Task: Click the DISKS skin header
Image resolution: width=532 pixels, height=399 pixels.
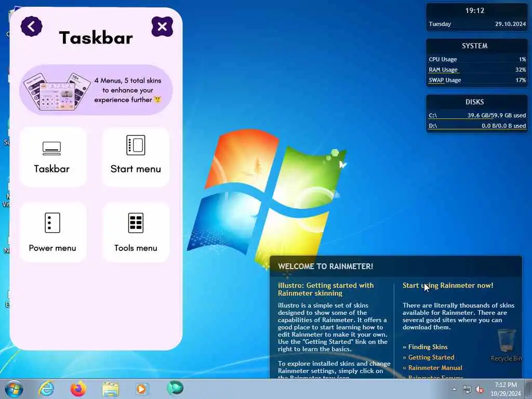Action: 474,102
